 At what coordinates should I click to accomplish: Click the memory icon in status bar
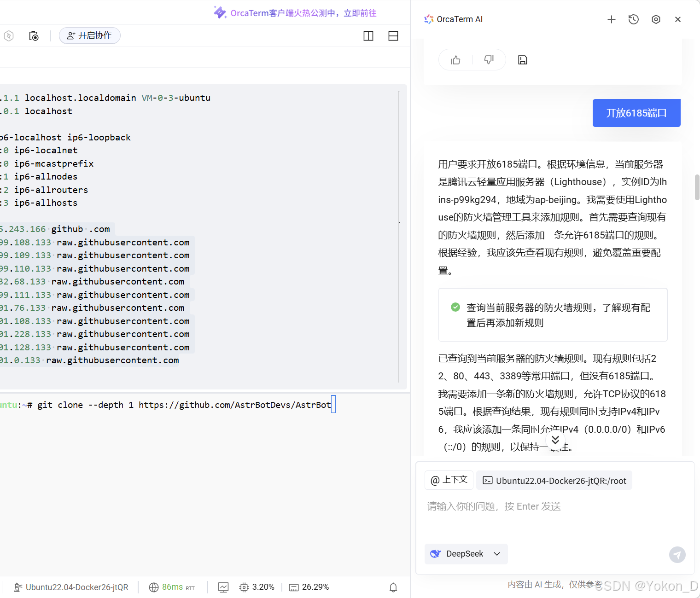pyautogui.click(x=294, y=587)
